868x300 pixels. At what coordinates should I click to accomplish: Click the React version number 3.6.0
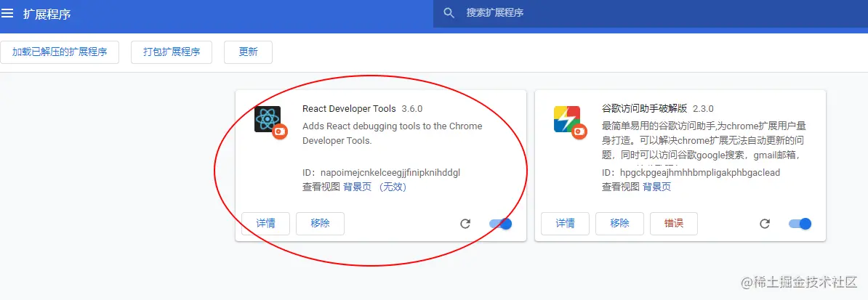pyautogui.click(x=412, y=108)
